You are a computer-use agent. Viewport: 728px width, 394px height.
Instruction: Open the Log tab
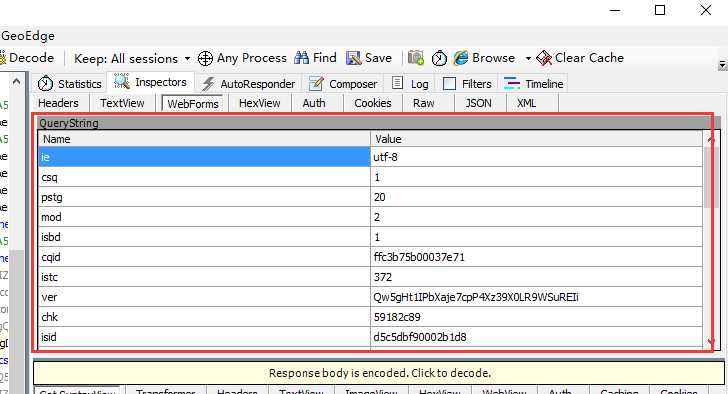click(x=410, y=84)
